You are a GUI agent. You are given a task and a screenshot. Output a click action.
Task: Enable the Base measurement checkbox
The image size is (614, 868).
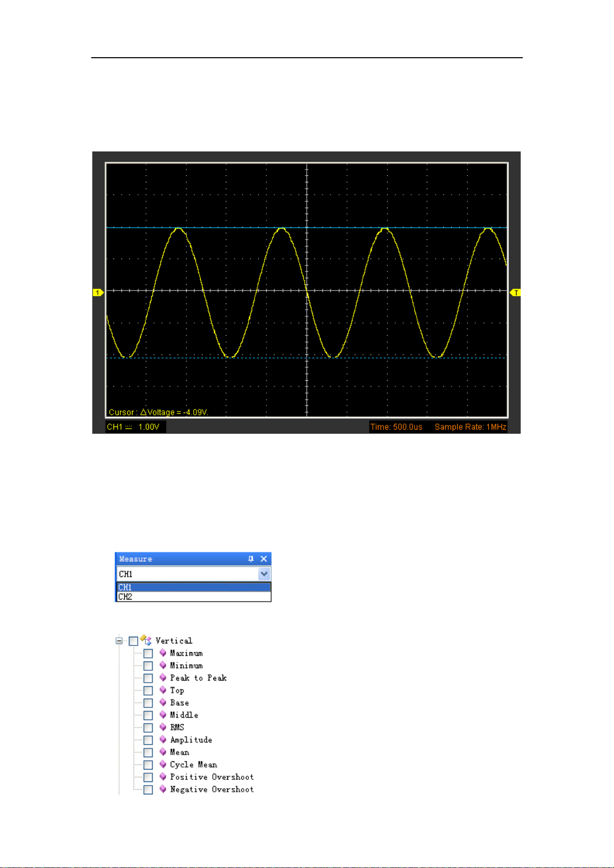148,703
